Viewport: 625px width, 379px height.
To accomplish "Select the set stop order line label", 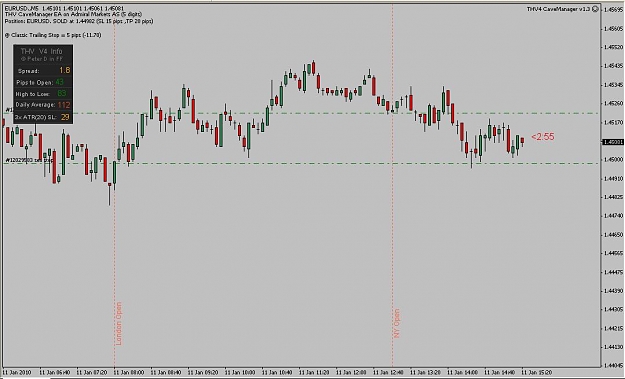I will 29,160.
